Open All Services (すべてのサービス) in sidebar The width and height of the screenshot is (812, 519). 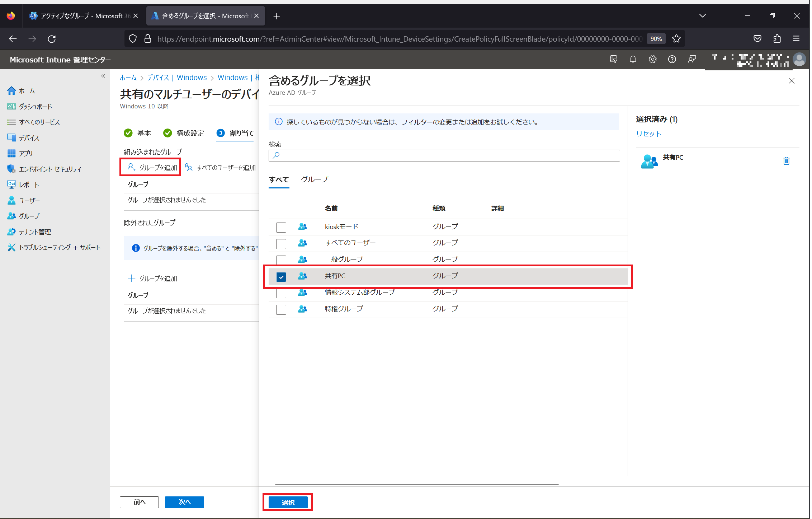[x=33, y=122]
